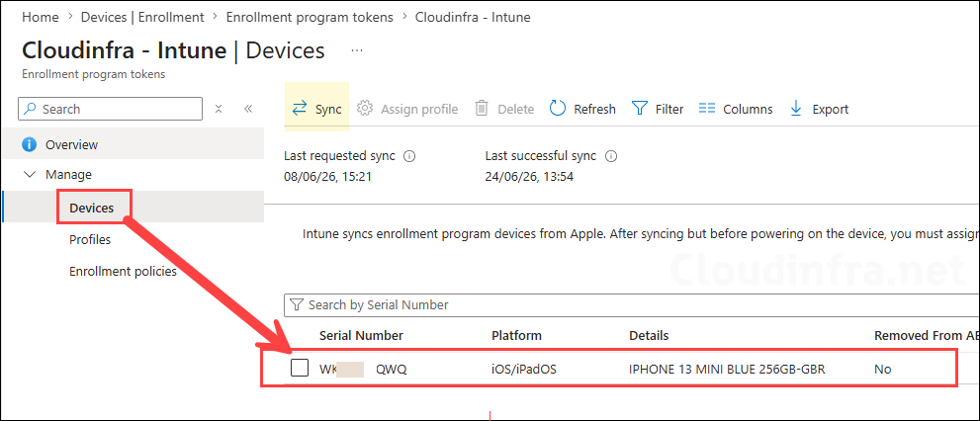Click the greyed Assign profile gear icon
This screenshot has height=421, width=980.
point(364,108)
